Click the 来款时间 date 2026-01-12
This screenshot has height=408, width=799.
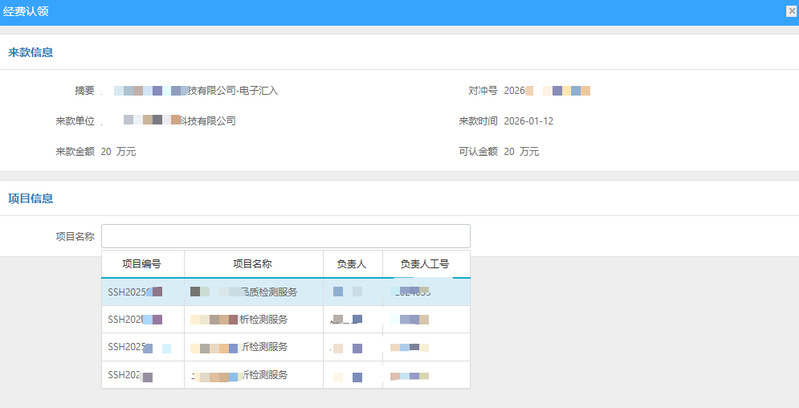(529, 121)
